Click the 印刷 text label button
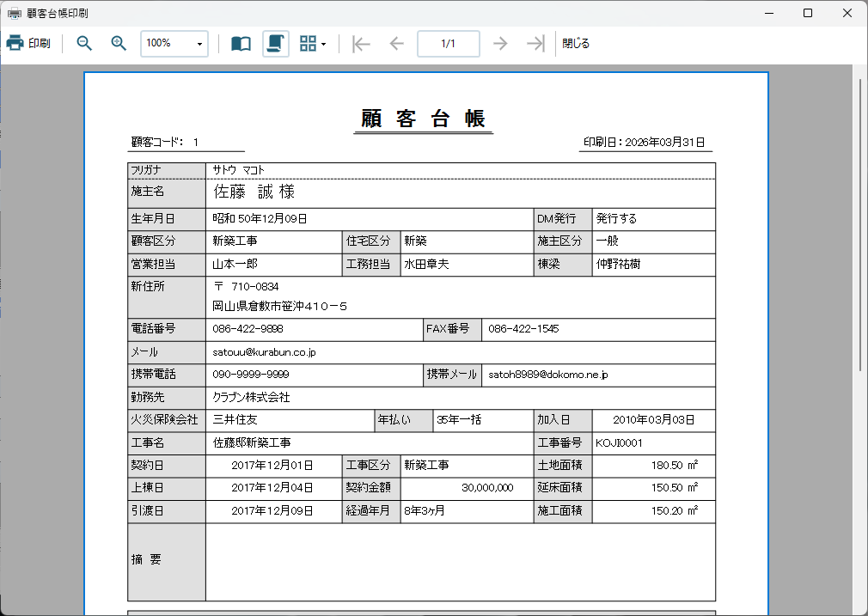The height and width of the screenshot is (616, 868). pyautogui.click(x=40, y=43)
